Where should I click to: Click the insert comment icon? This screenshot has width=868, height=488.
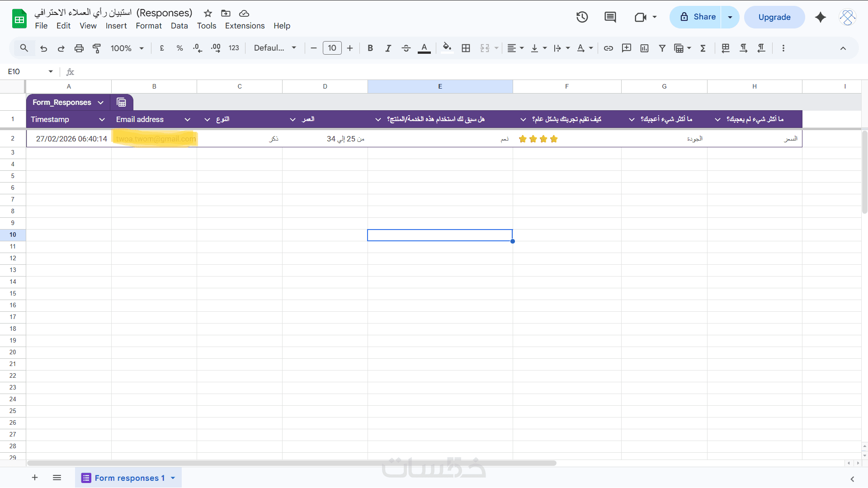pyautogui.click(x=626, y=48)
